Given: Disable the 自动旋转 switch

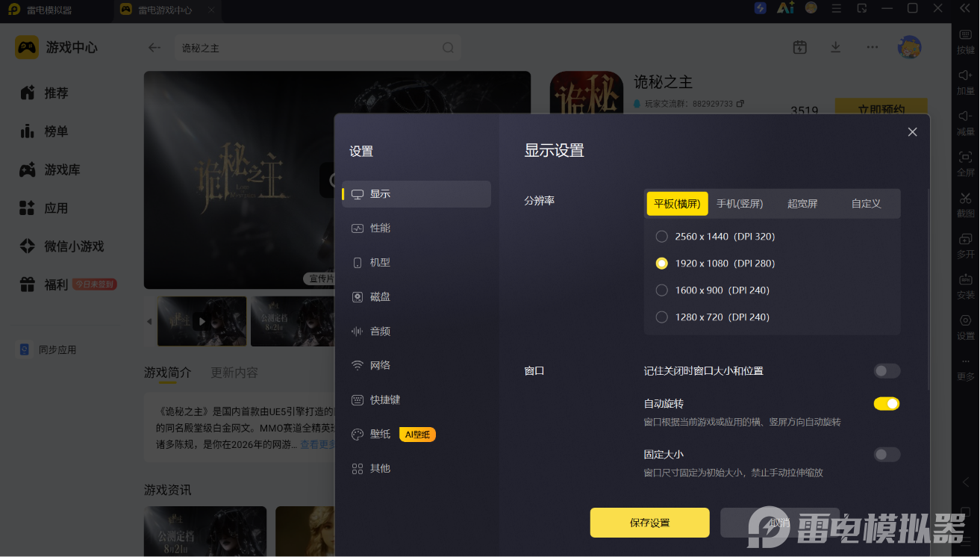Looking at the screenshot, I should click(x=887, y=404).
